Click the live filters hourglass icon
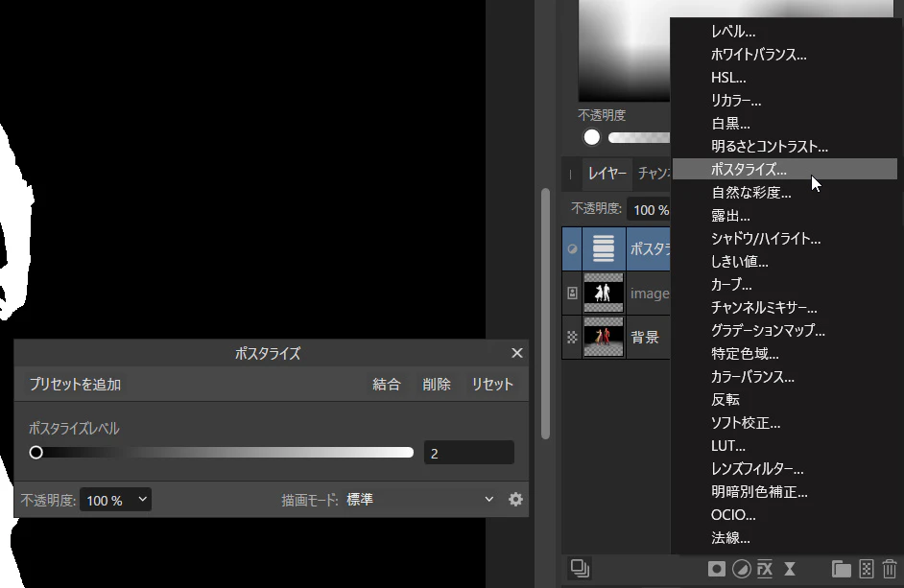 [790, 569]
